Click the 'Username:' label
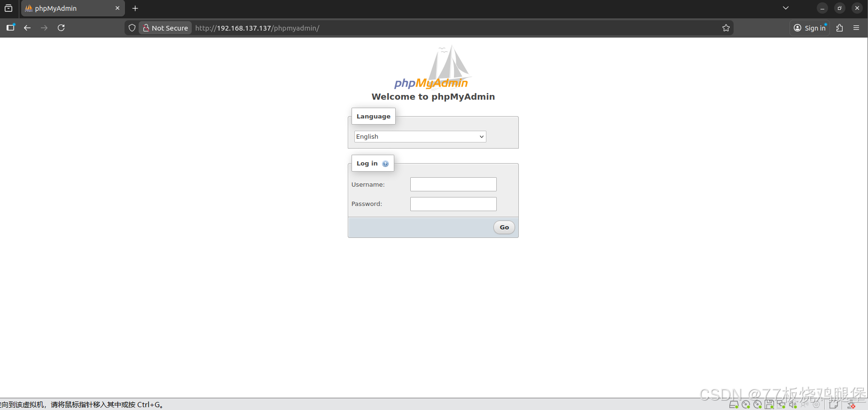Image resolution: width=868 pixels, height=410 pixels. click(x=368, y=184)
